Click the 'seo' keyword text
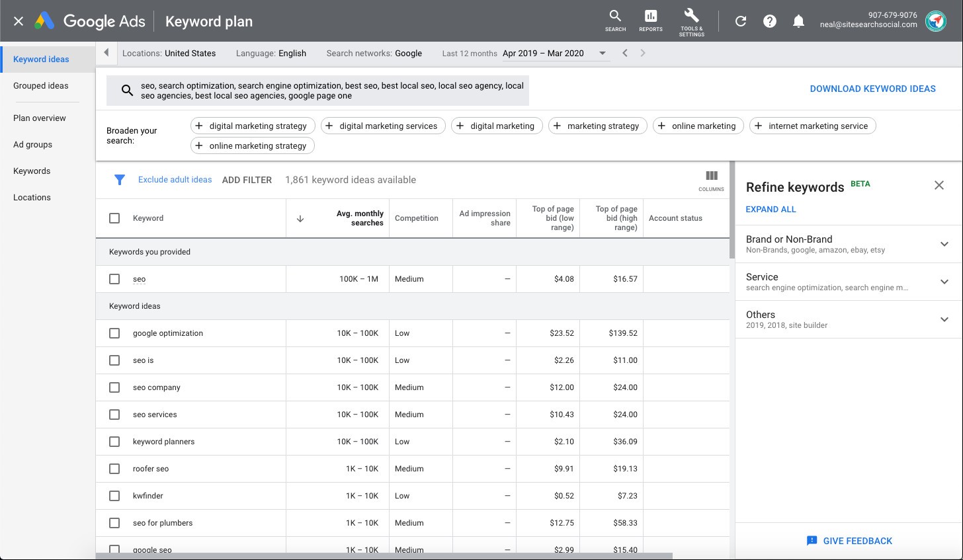This screenshot has width=963, height=560. (x=139, y=279)
